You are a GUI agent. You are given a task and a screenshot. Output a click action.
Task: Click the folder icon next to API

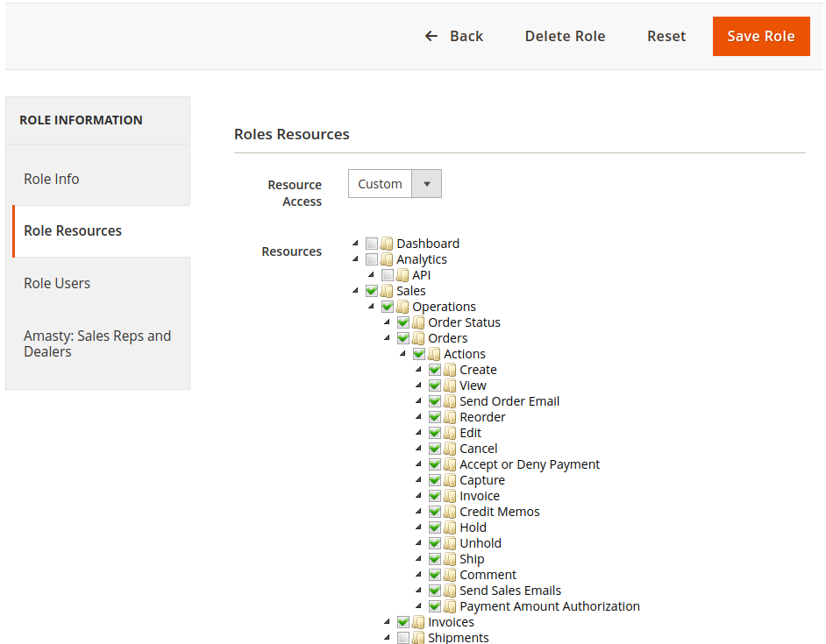[402, 275]
